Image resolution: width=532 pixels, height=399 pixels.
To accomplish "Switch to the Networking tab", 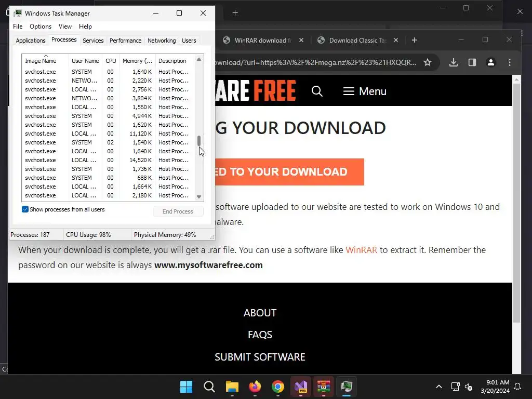I will point(162,41).
